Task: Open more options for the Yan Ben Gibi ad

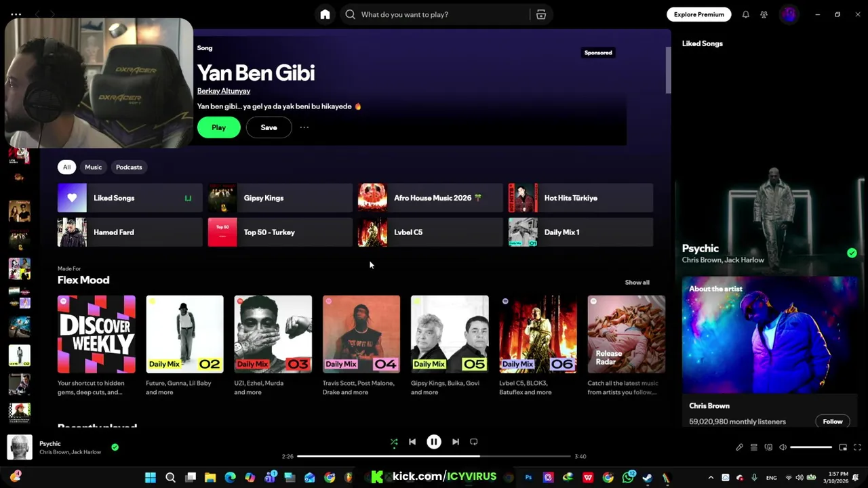Action: (x=304, y=127)
